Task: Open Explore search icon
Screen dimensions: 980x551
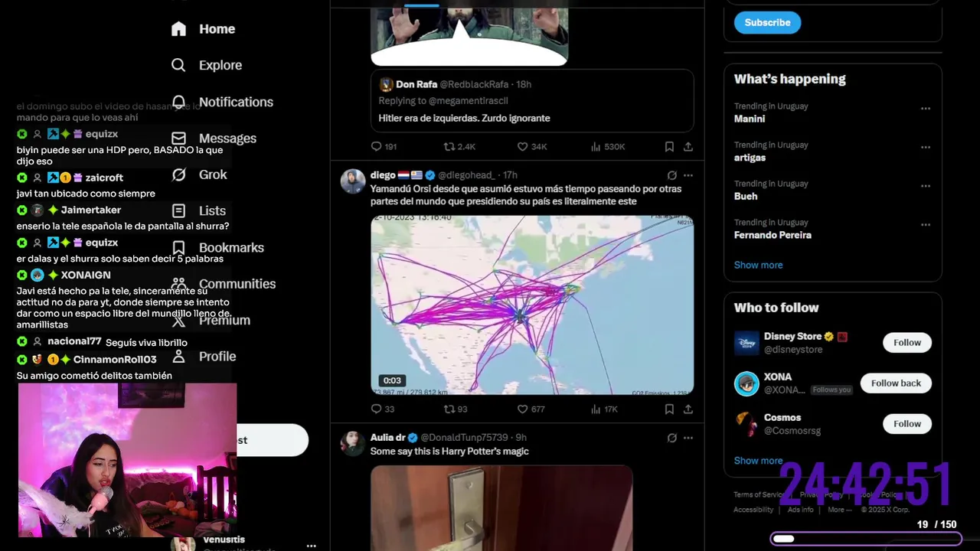Action: 178,65
